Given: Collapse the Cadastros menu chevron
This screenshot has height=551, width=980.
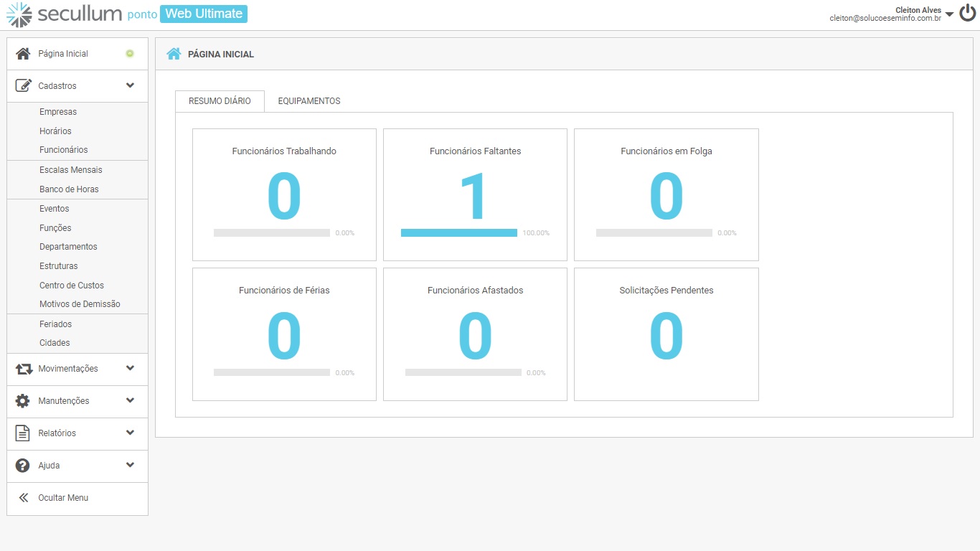Looking at the screenshot, I should coord(130,86).
